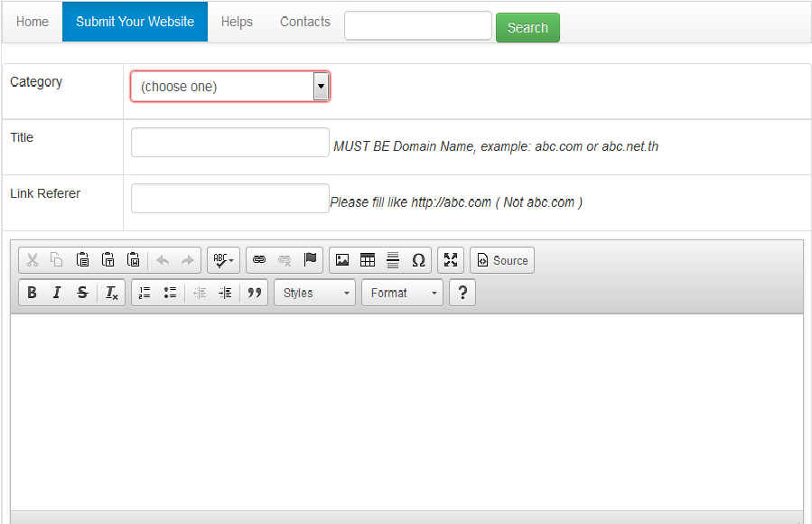Viewport: 812px width, 524px height.
Task: Click Increase Indent icon
Action: [x=225, y=293]
